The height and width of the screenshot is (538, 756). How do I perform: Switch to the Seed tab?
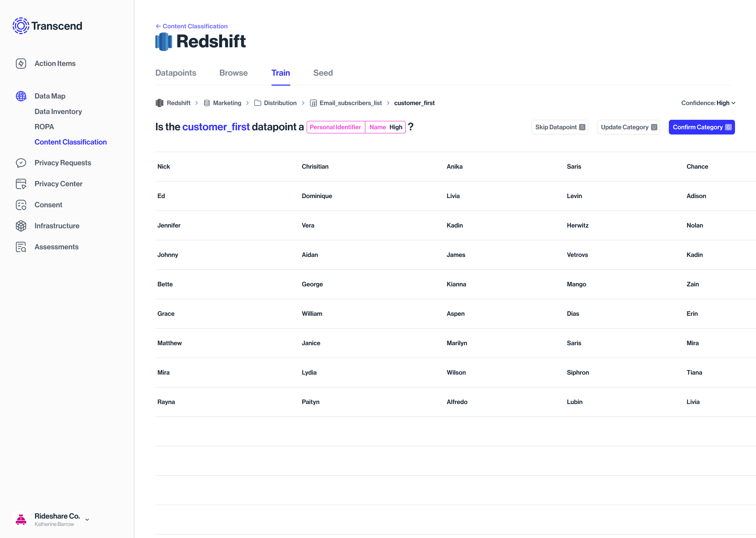pos(323,73)
